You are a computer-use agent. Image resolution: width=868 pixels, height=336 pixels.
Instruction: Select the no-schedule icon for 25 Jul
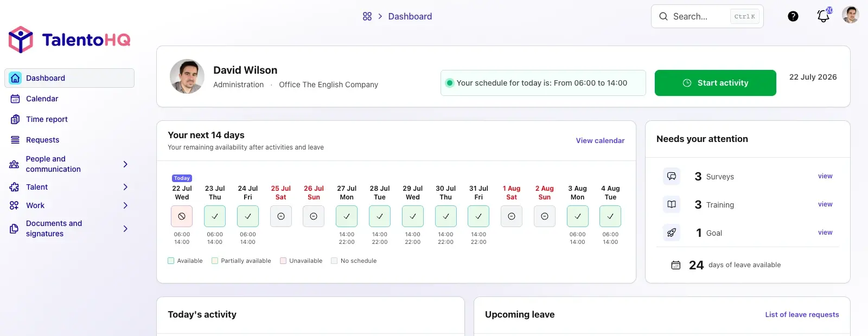tap(281, 216)
